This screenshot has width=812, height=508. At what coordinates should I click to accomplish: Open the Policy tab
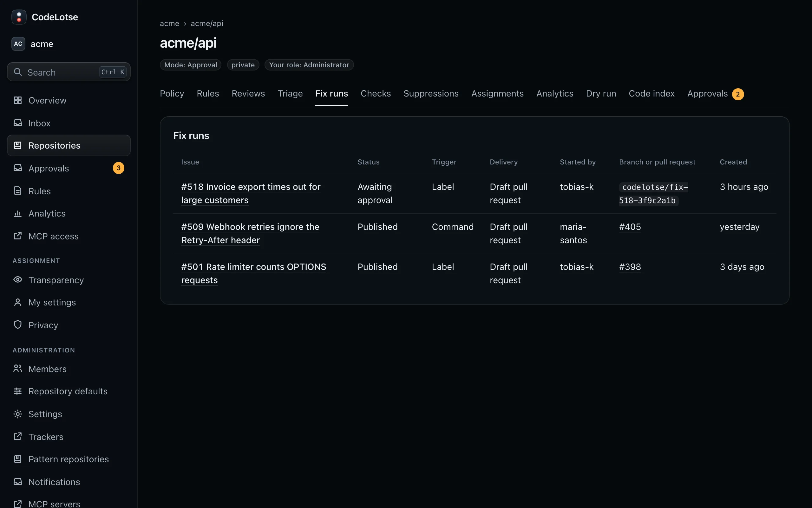tap(172, 93)
